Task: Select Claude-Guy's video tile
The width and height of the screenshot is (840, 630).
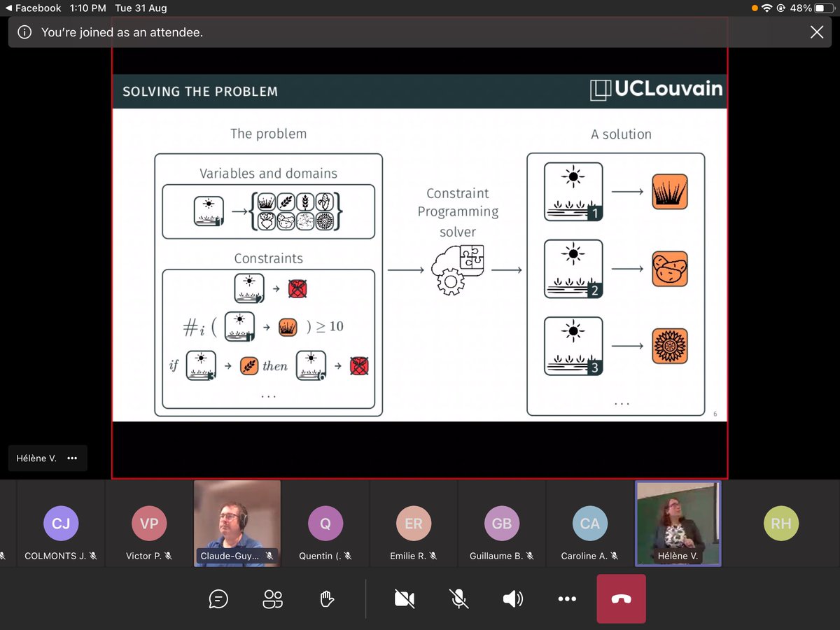Action: click(237, 522)
